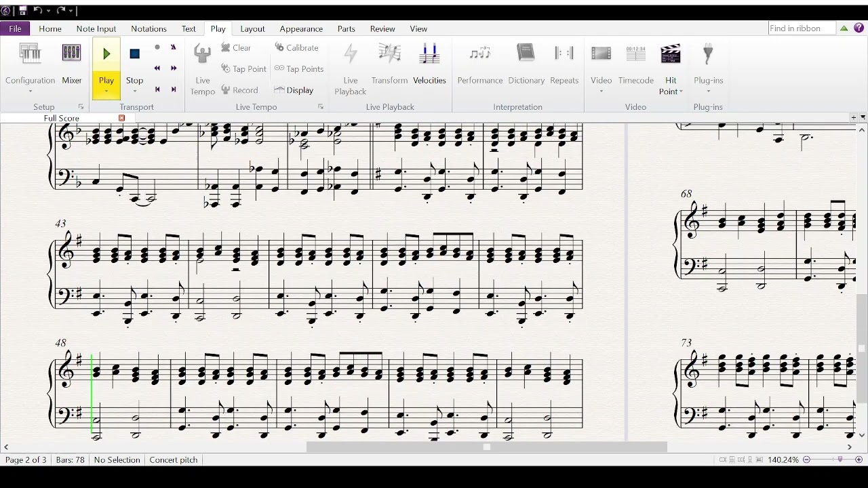
Task: Open the Live Tempo dialog launcher
Action: [x=321, y=107]
